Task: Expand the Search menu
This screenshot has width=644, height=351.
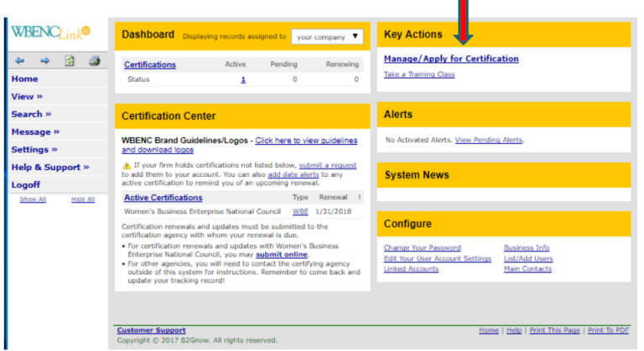Action: [31, 114]
